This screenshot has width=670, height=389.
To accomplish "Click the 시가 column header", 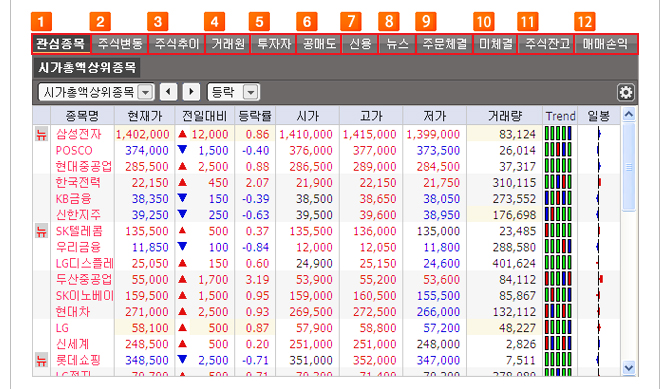I will coord(308,115).
